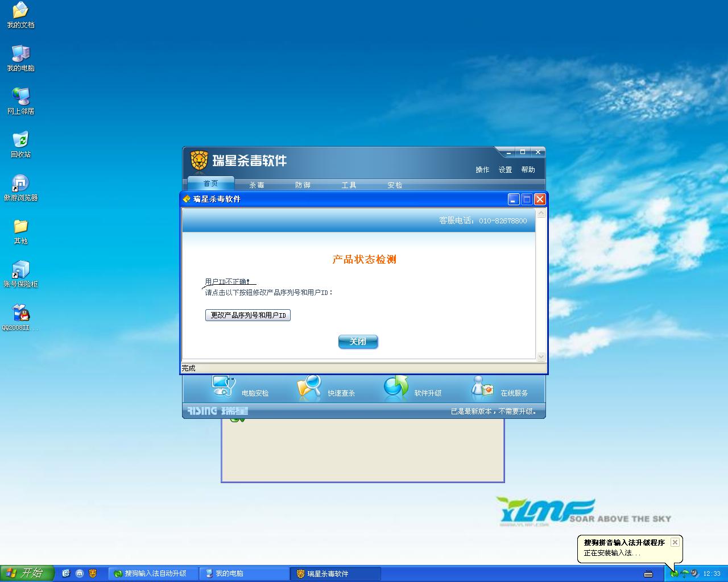728x582 pixels.
Task: Switch to the 首页 tab
Action: coord(210,184)
